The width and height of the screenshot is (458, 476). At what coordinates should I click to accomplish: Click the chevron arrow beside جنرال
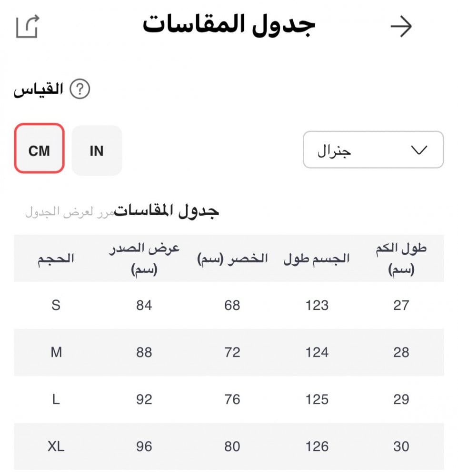418,150
